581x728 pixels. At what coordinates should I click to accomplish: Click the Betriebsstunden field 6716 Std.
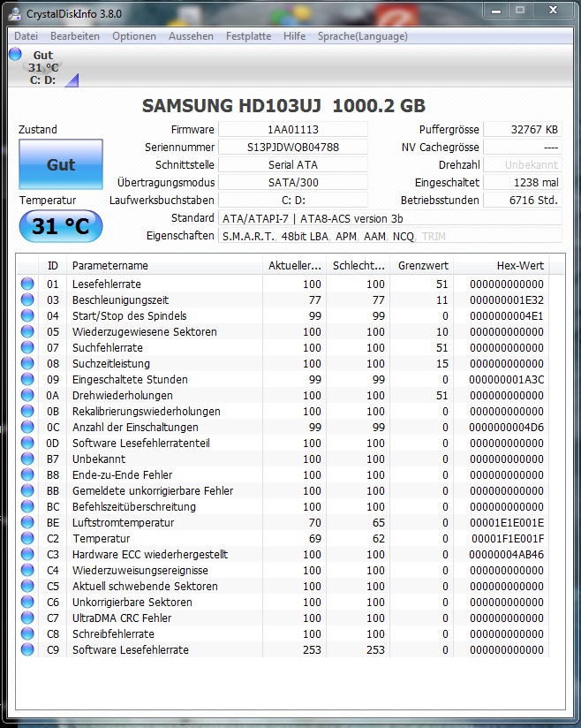click(x=523, y=200)
